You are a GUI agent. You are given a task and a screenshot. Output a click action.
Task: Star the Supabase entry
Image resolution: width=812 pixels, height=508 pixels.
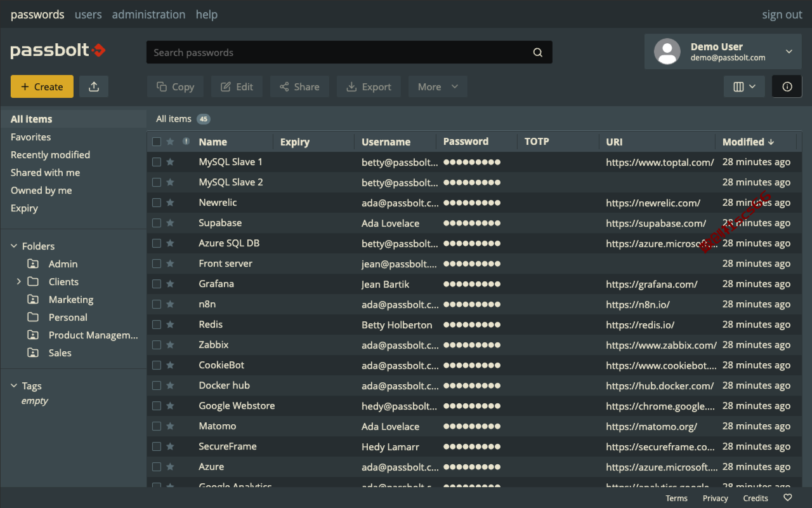tap(170, 223)
